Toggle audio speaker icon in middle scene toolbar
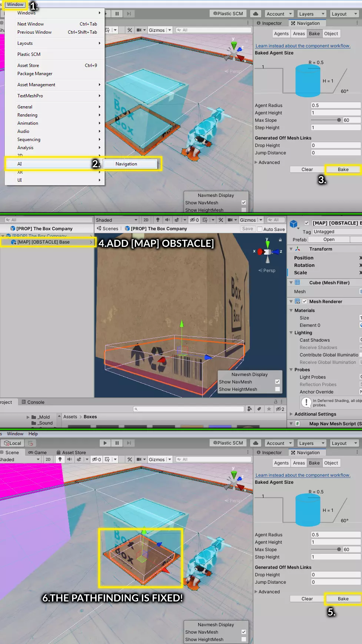The height and width of the screenshot is (644, 362). point(167,220)
